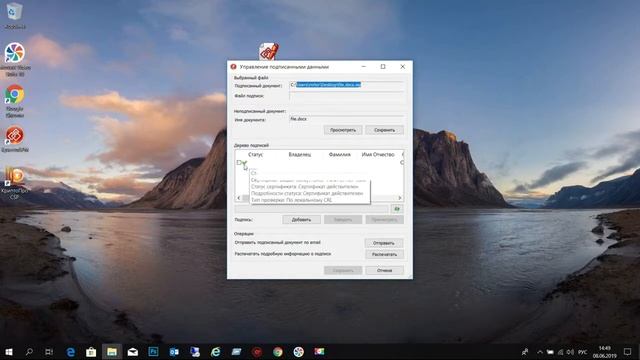
Task: Click the Отмена button
Action: (x=384, y=270)
